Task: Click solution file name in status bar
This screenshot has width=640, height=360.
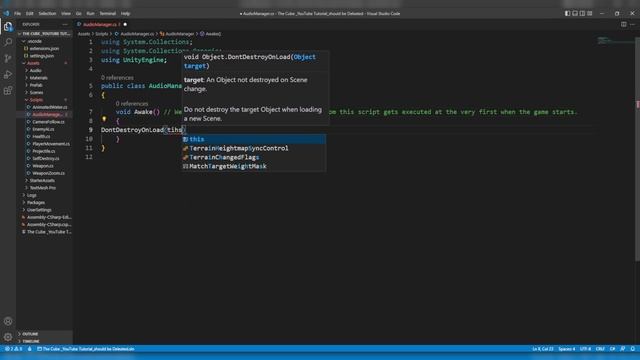Action: coord(86,349)
